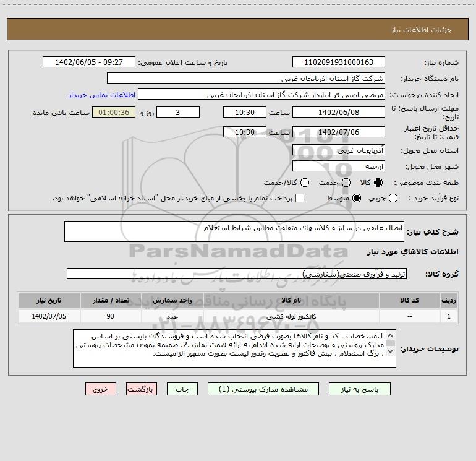476x461 pixels.
Task: Open مشاهده مدارک پیوستی (1) button
Action: 263,389
